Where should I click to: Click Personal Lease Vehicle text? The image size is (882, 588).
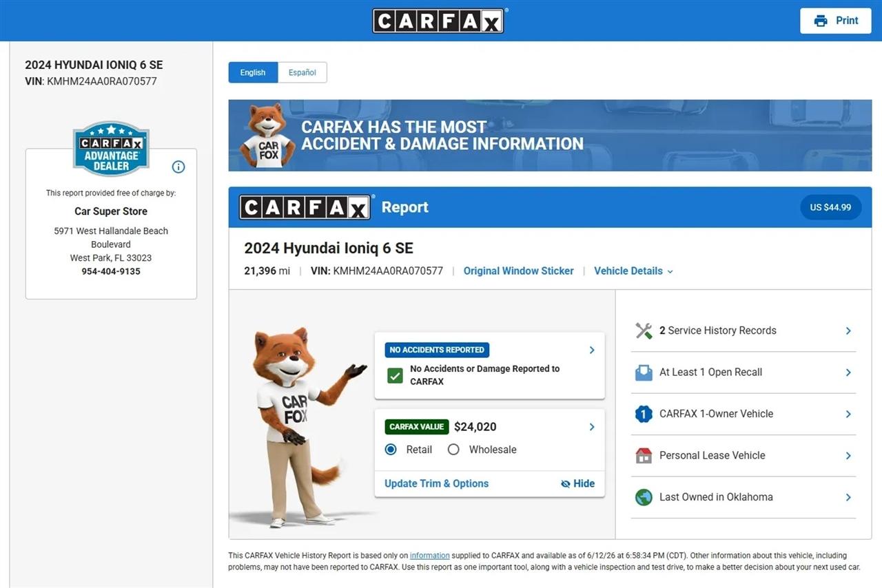click(712, 455)
